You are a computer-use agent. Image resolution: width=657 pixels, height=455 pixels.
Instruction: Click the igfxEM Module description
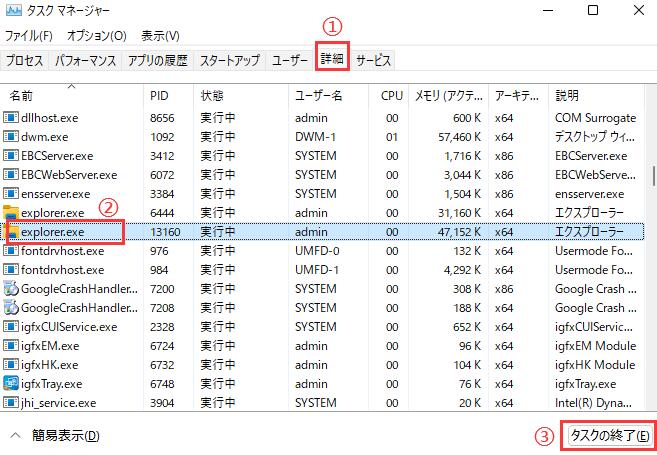[x=595, y=346]
